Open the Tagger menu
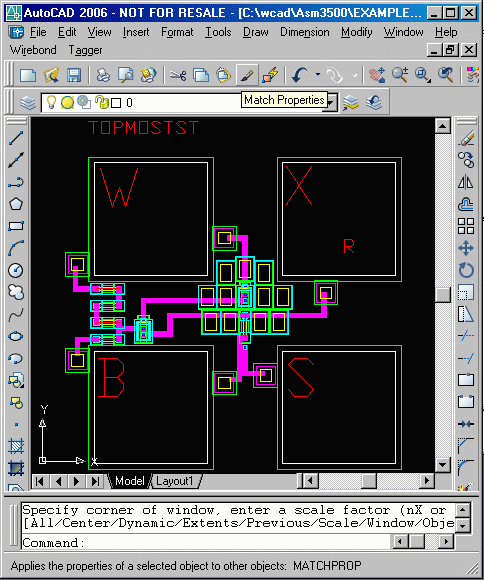This screenshot has height=580, width=484. pos(85,50)
